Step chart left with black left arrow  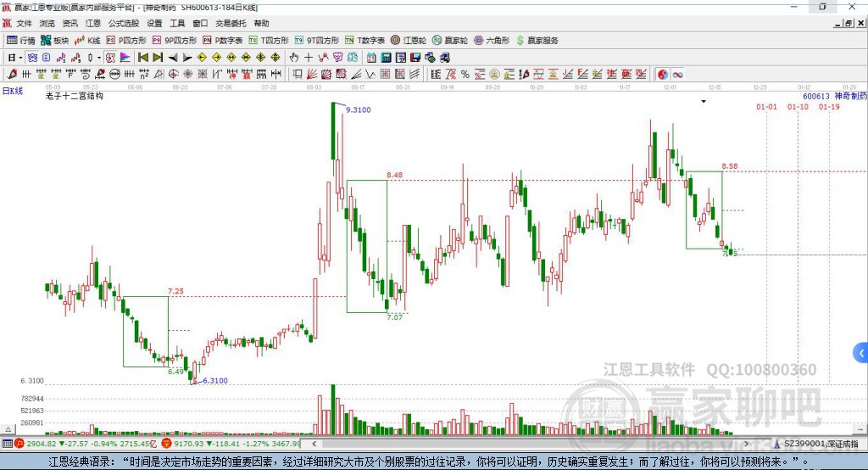click(173, 58)
